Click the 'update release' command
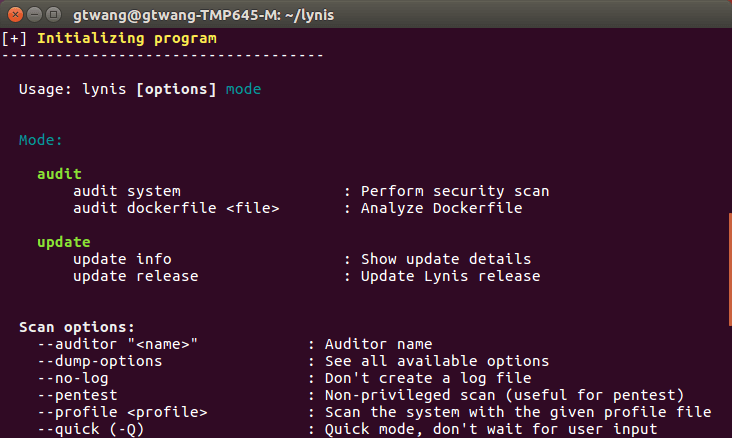This screenshot has width=732, height=438. [136, 276]
